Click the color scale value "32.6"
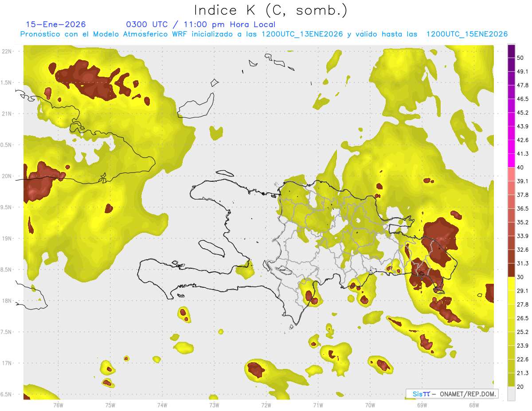Viewport: 532px width, 411px height. tap(523, 250)
